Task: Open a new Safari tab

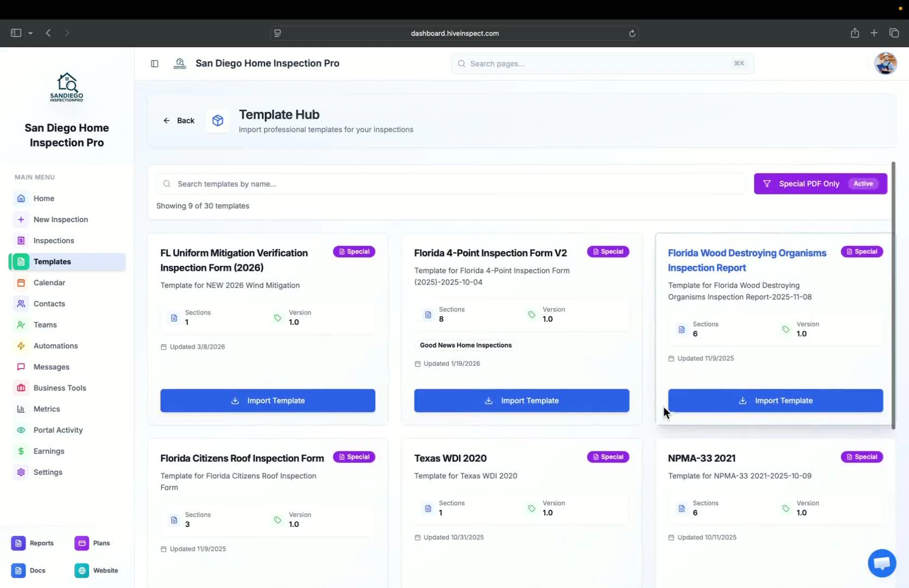Action: coord(874,33)
